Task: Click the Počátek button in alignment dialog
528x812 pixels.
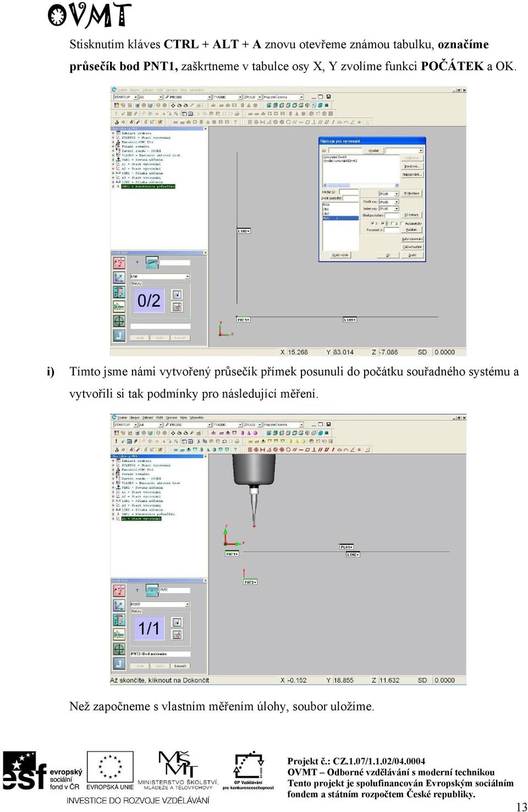Action: 411,230
